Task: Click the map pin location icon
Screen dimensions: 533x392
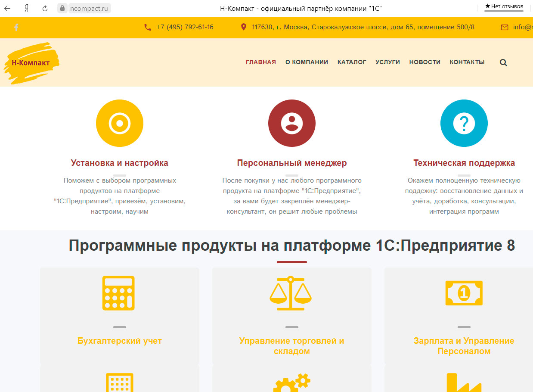Action: point(244,27)
